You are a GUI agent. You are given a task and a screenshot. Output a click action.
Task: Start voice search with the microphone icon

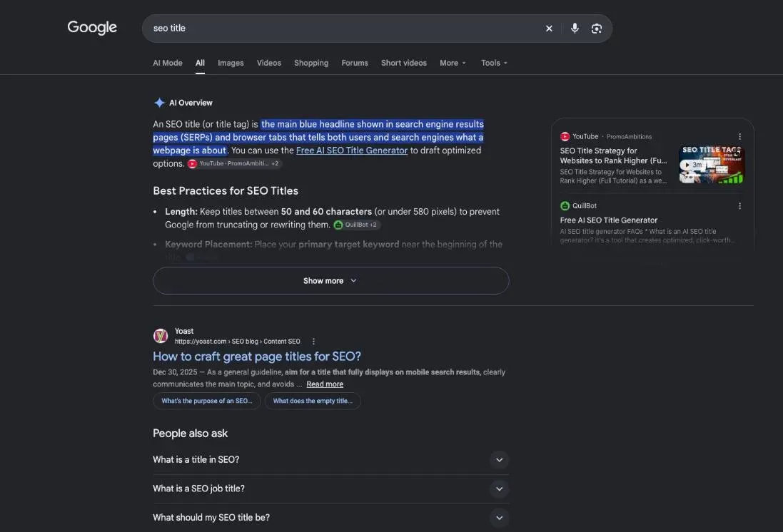click(575, 29)
